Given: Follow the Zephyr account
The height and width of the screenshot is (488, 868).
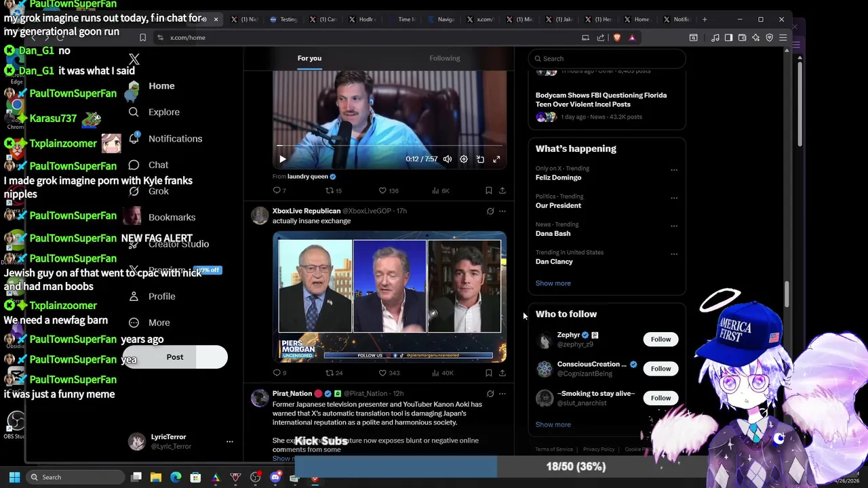Looking at the screenshot, I should 660,339.
